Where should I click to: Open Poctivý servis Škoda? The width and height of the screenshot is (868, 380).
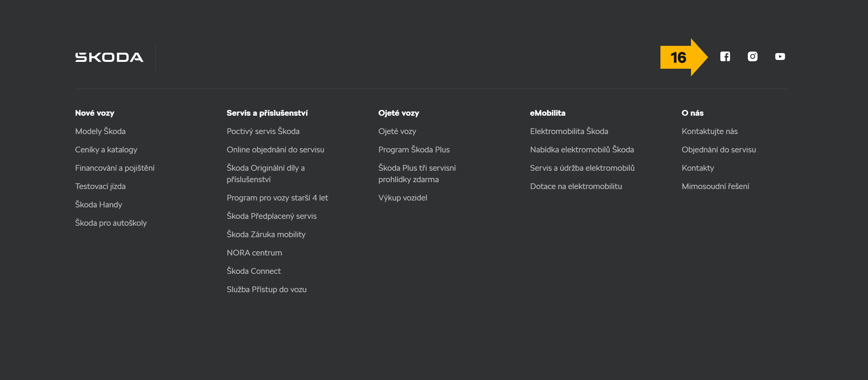[263, 131]
